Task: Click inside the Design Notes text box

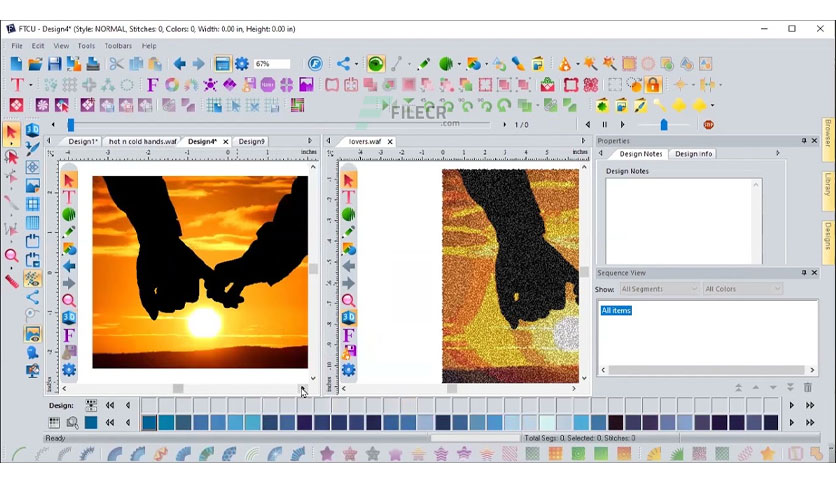Action: [x=684, y=221]
